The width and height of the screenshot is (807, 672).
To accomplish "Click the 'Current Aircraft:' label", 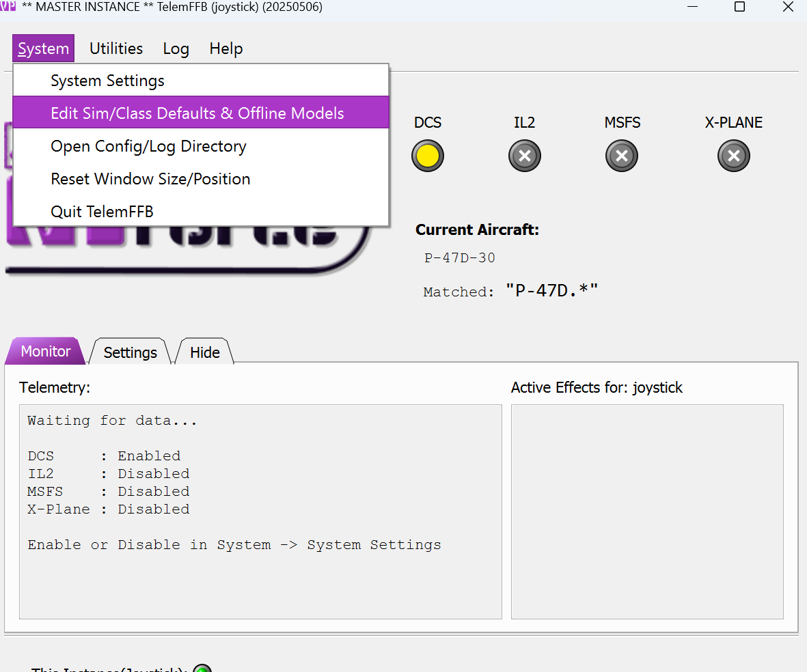I will (x=477, y=229).
